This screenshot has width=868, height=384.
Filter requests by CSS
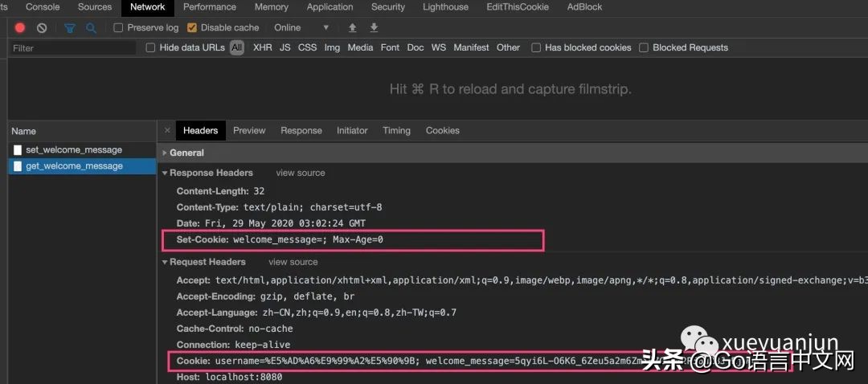307,47
